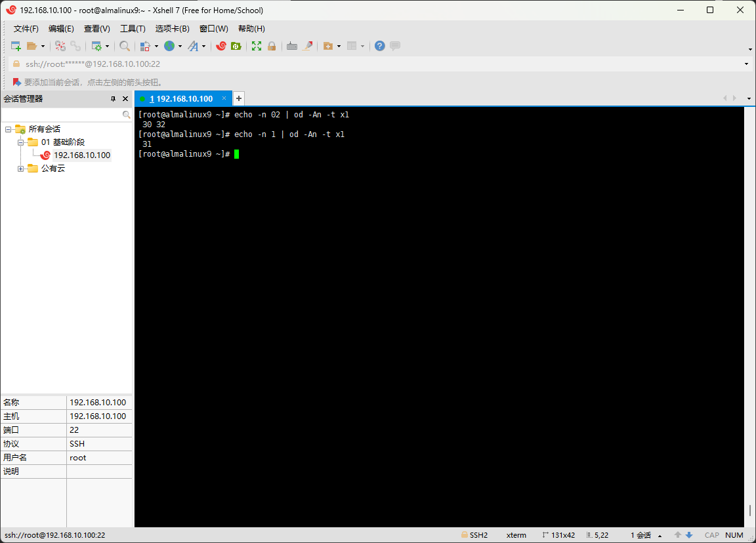Open the font dropdown arrow in toolbar
756x543 pixels.
[203, 46]
